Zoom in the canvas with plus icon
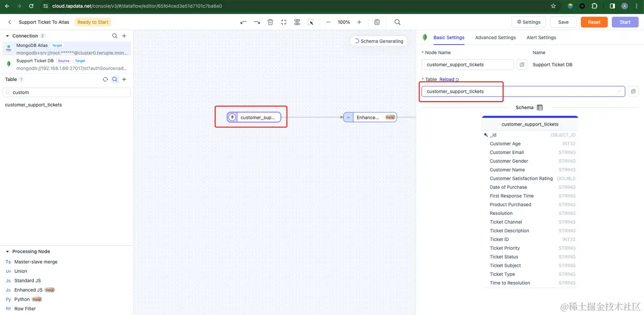The image size is (644, 315). click(359, 22)
